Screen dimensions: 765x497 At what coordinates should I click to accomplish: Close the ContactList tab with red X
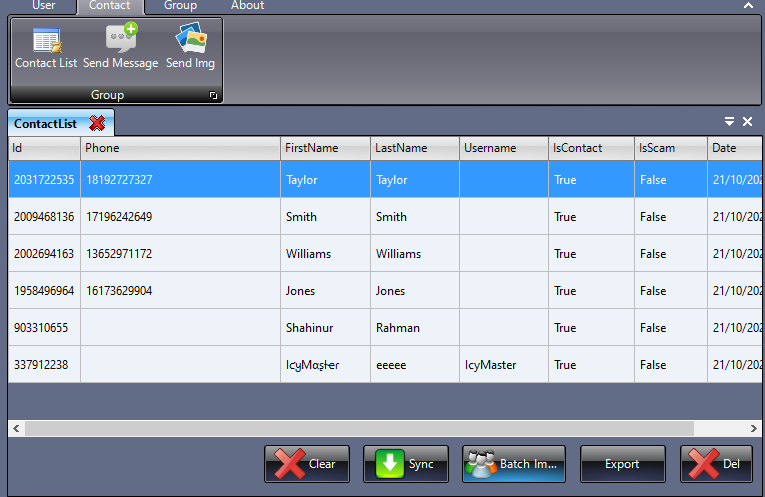coord(97,123)
